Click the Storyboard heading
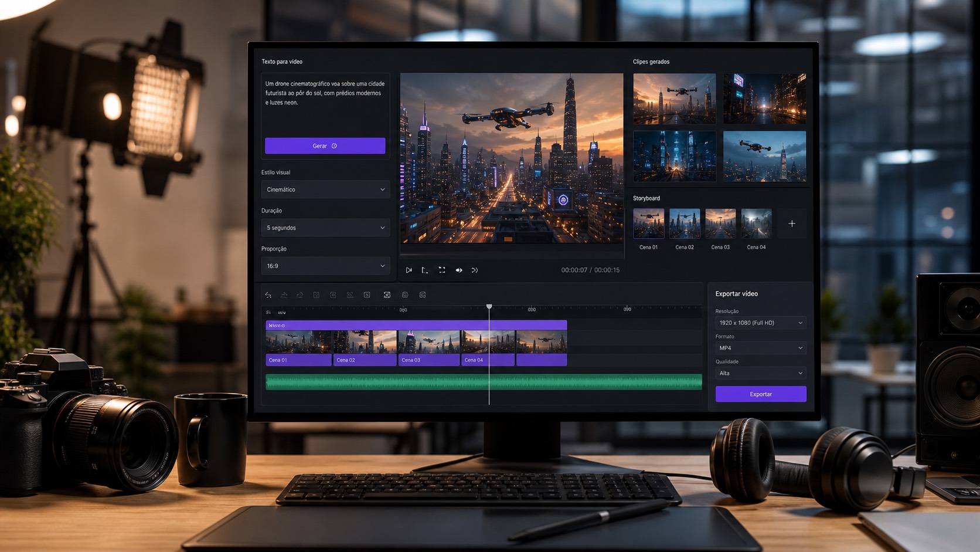 pyautogui.click(x=646, y=198)
